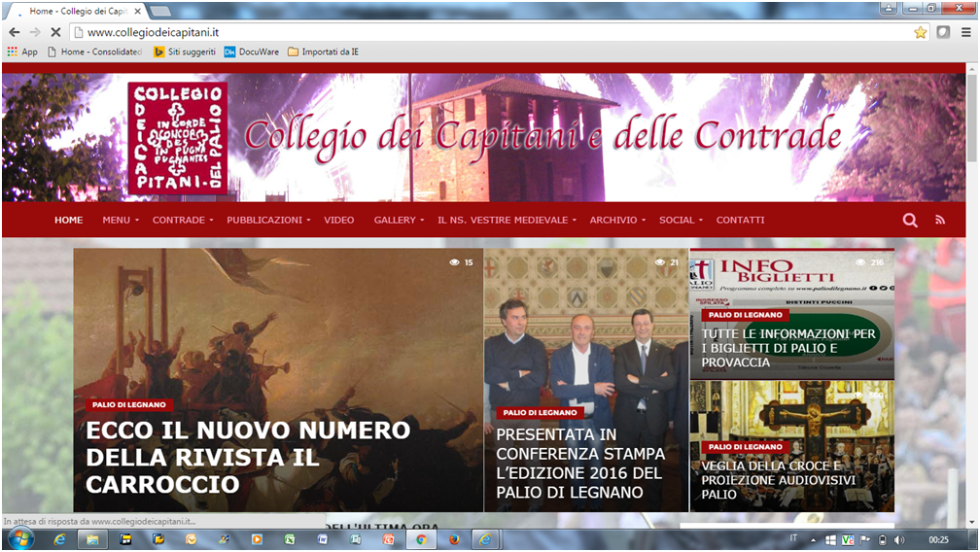
Task: Open a new tab button
Action: pyautogui.click(x=160, y=12)
